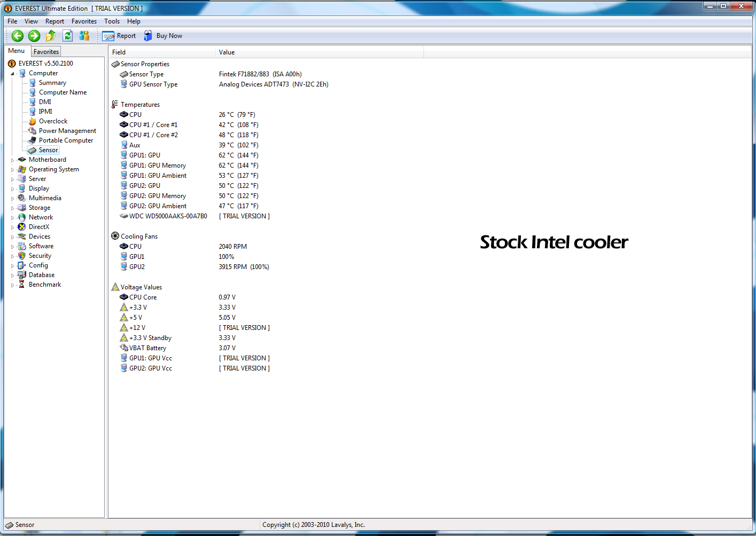The height and width of the screenshot is (536, 756).
Task: Open the Favorites tab
Action: (x=46, y=52)
